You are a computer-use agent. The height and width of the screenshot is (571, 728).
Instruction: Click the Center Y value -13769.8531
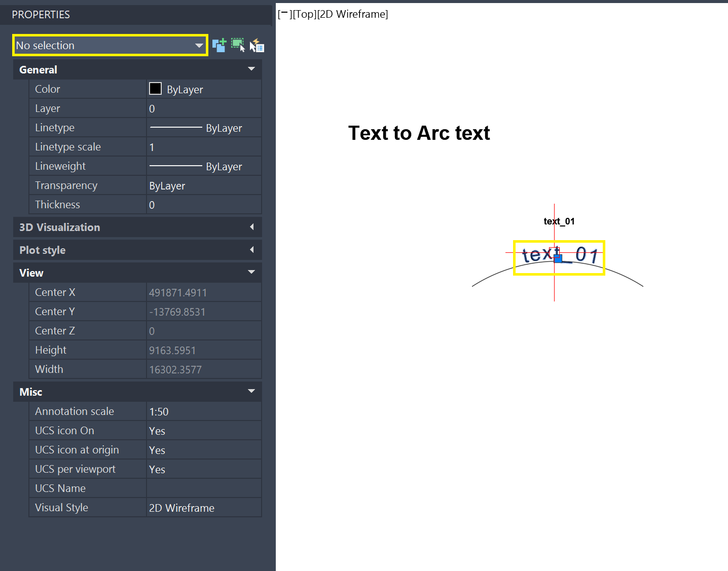coord(204,312)
